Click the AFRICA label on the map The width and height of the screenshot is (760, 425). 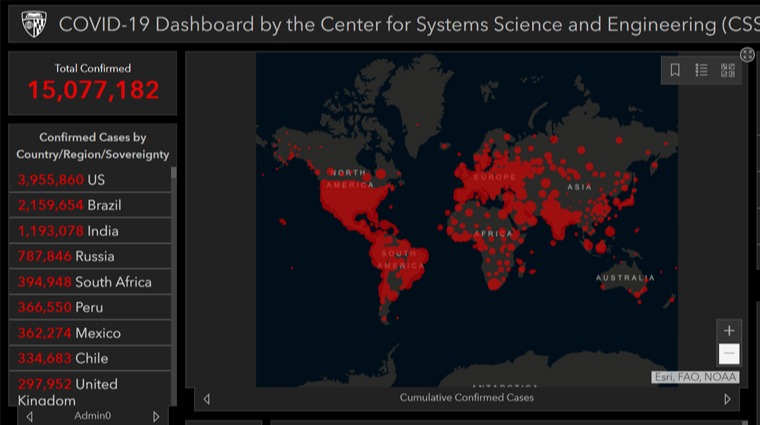click(x=493, y=234)
